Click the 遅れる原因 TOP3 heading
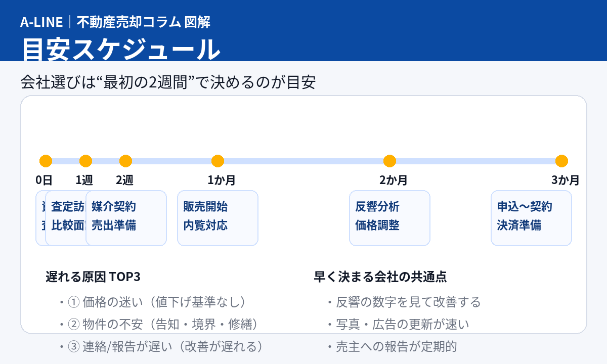Screen dimensions: 607x364 click(x=93, y=277)
